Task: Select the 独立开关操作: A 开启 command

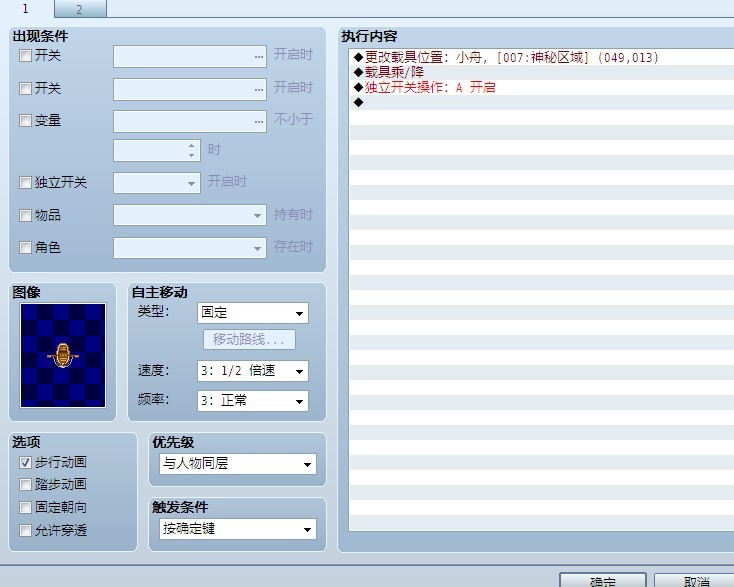Action: (542, 87)
